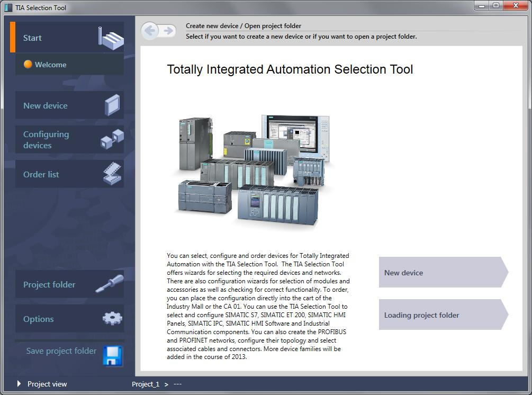Click the SIMATIC devices product image
This screenshot has height=395, width=532.
click(254, 172)
